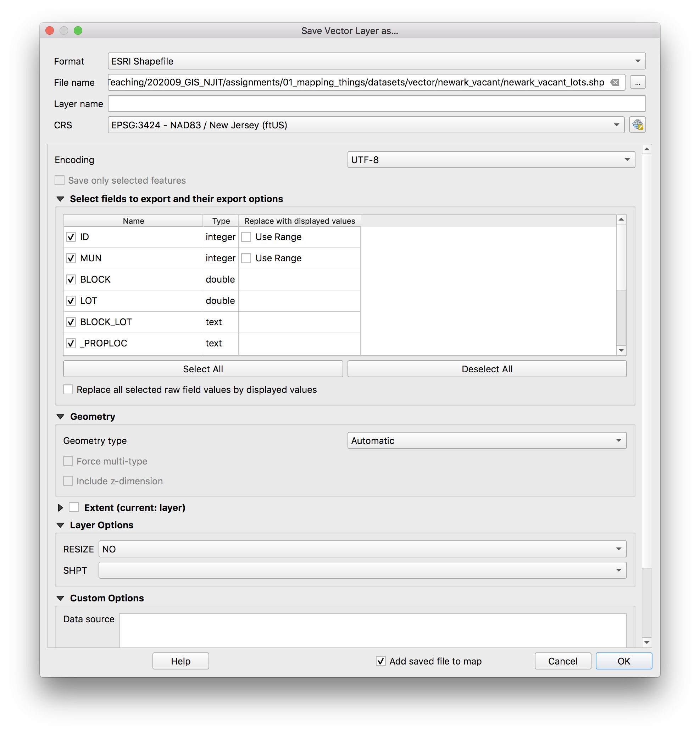700x734 pixels.
Task: Collapse the Select fields to export section
Action: (60, 199)
